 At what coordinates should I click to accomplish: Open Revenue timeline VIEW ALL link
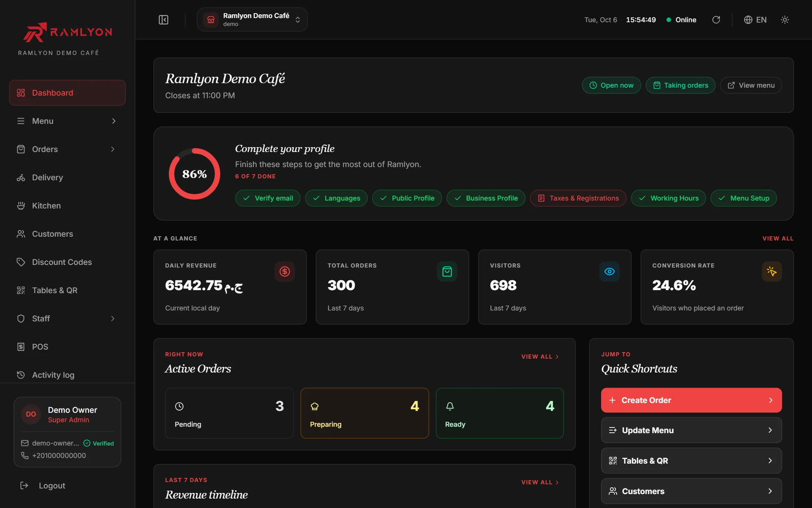(x=540, y=482)
